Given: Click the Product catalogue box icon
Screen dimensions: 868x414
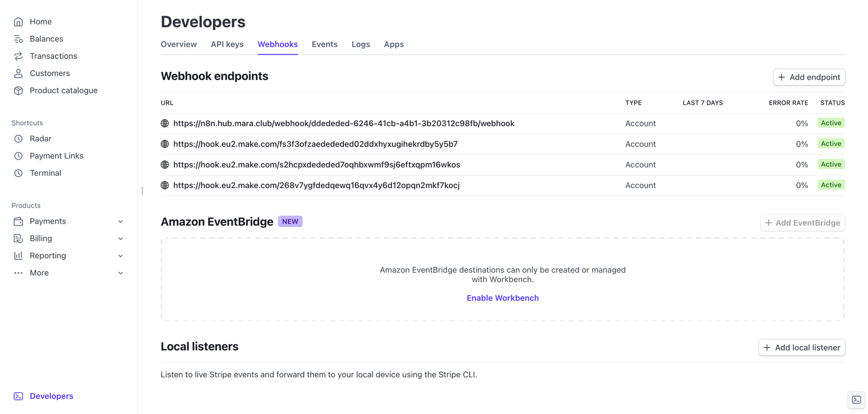Looking at the screenshot, I should pyautogui.click(x=18, y=90).
